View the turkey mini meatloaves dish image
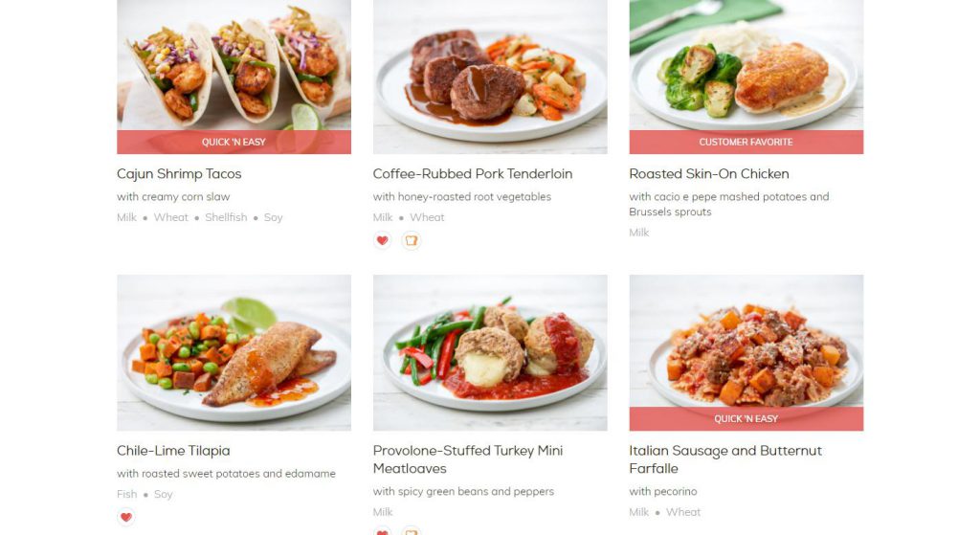 pyautogui.click(x=490, y=352)
